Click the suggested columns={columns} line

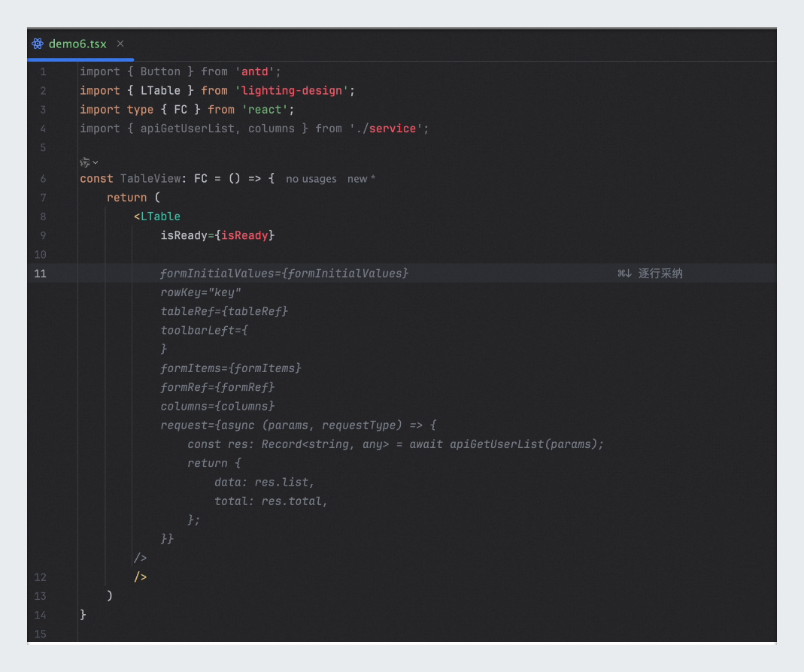coord(217,407)
